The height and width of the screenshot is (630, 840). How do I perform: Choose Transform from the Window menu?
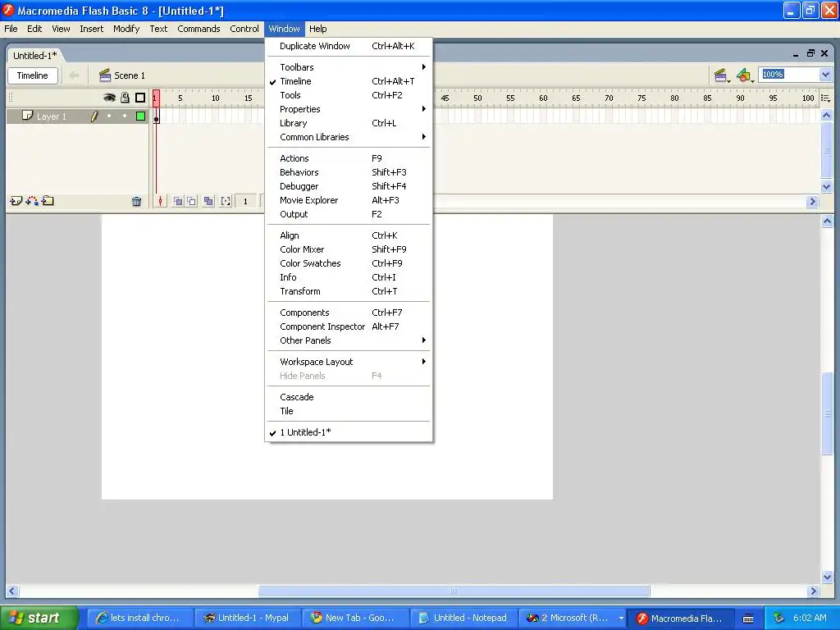(x=348, y=291)
